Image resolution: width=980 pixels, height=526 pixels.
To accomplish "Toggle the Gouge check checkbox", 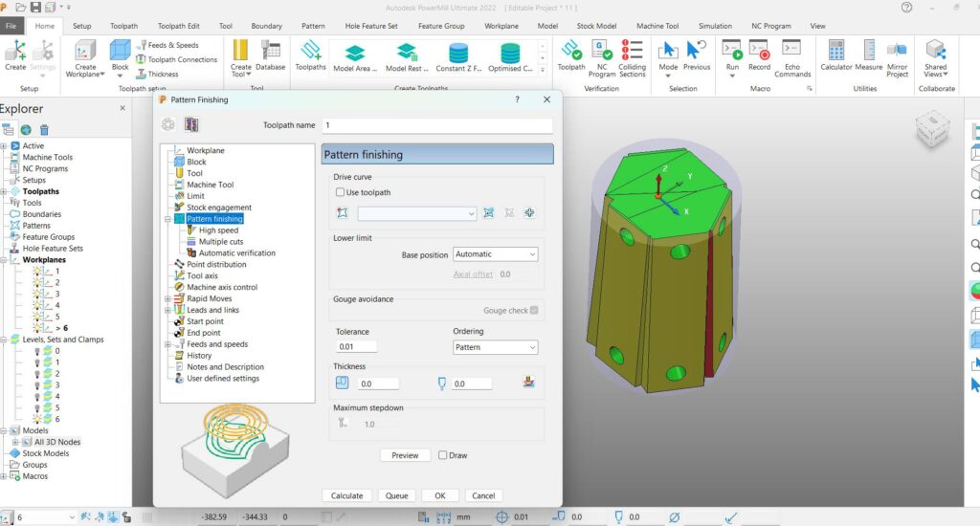I will point(534,311).
